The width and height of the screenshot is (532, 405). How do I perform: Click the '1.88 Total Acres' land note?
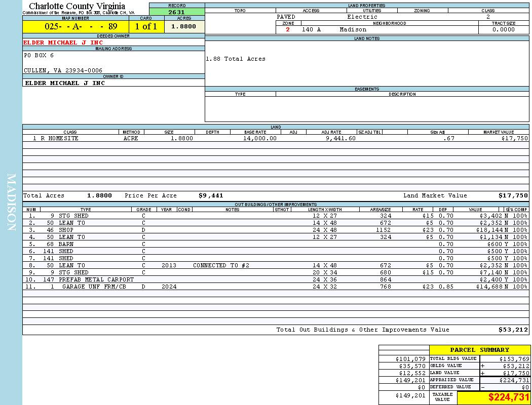(236, 59)
